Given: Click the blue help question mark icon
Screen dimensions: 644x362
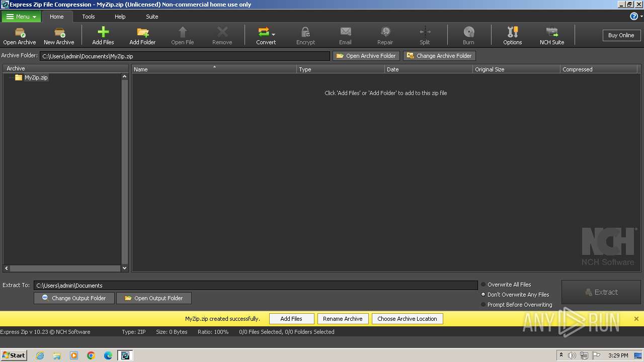Looking at the screenshot, I should 634,16.
